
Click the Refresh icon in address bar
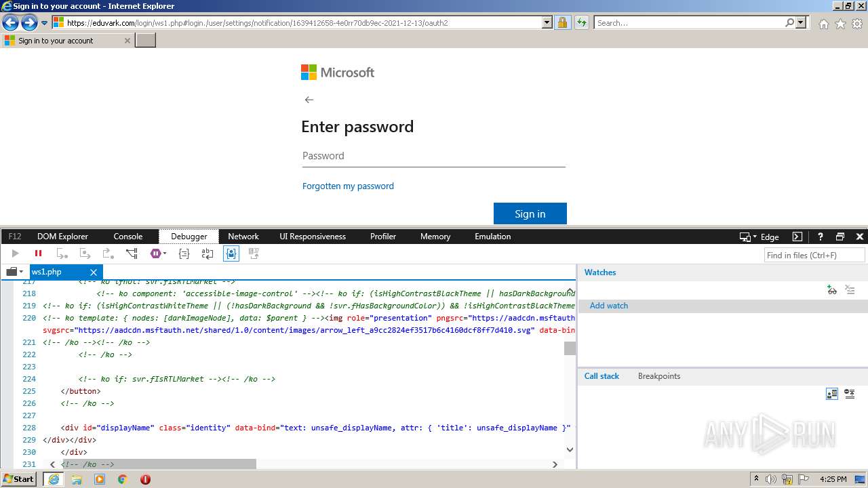[582, 22]
